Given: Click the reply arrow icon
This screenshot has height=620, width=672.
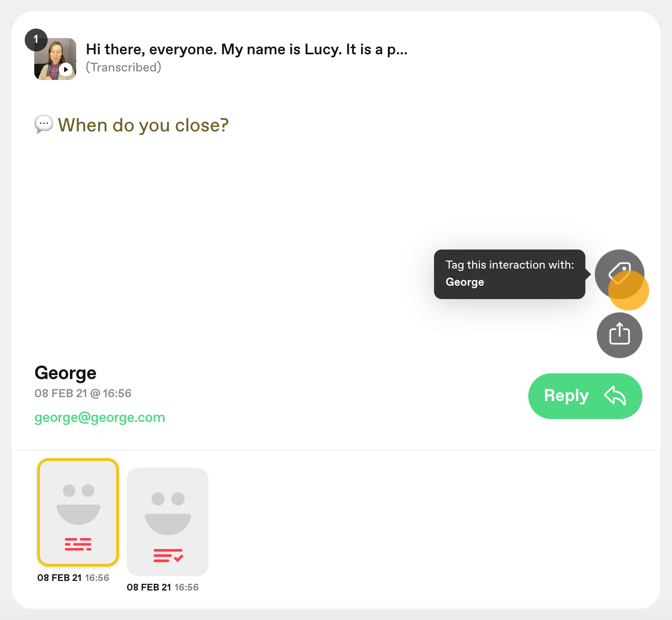Looking at the screenshot, I should pyautogui.click(x=615, y=396).
